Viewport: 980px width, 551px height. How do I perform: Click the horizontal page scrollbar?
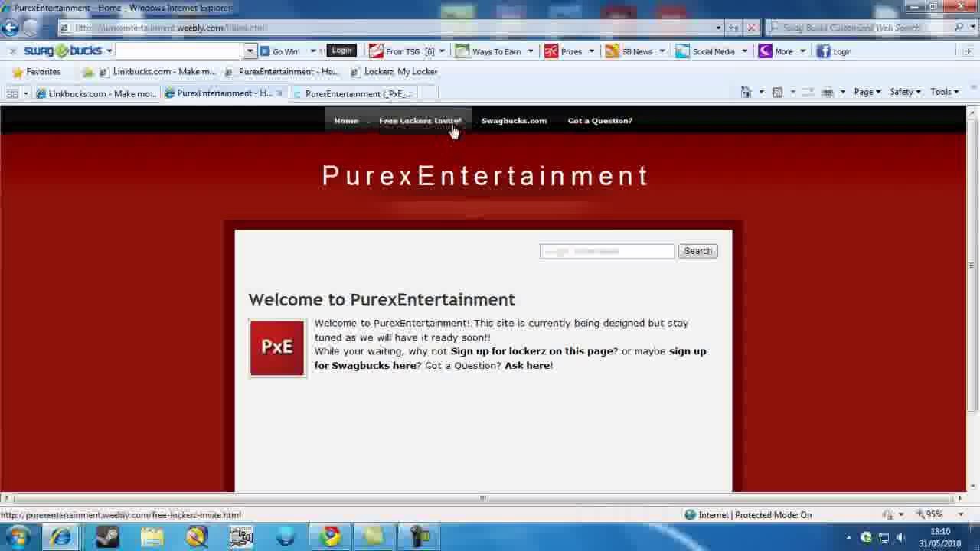(x=483, y=498)
